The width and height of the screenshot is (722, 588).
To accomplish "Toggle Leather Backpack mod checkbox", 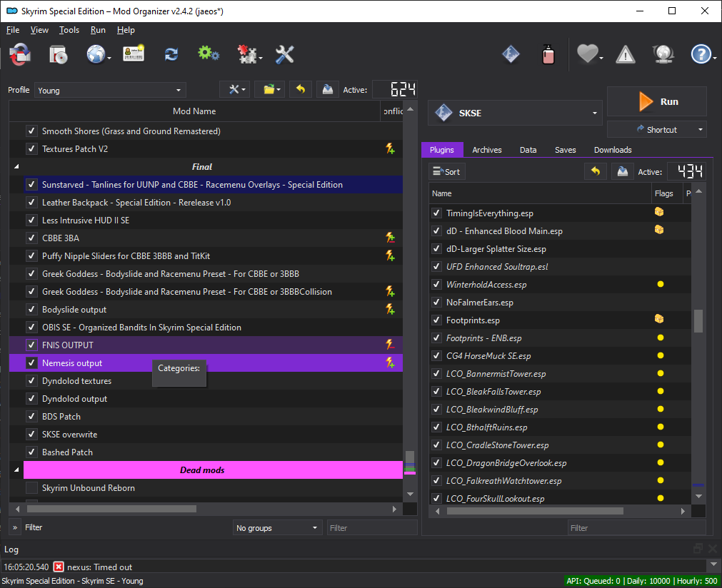I will pos(31,202).
